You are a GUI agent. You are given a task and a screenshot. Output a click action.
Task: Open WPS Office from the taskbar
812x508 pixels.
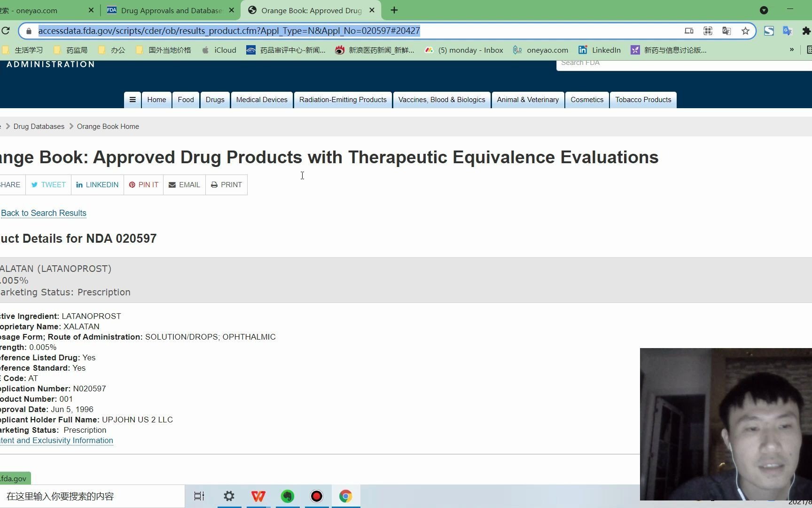pyautogui.click(x=258, y=496)
